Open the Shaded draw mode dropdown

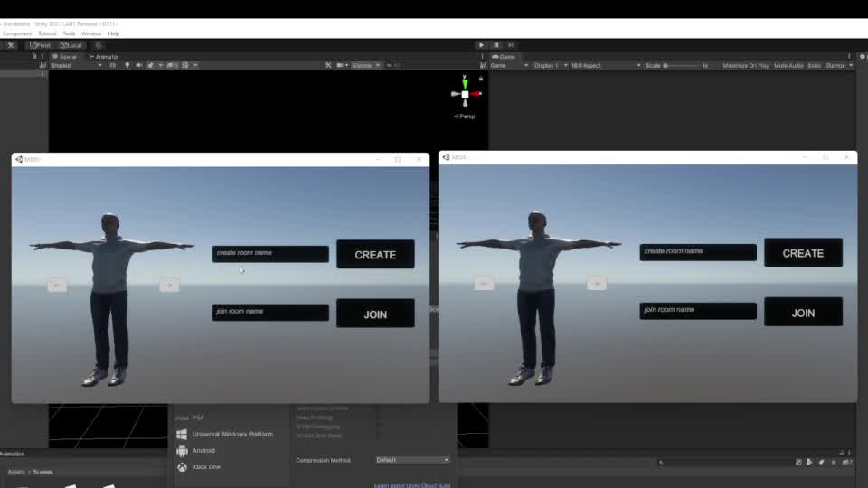tap(76, 65)
